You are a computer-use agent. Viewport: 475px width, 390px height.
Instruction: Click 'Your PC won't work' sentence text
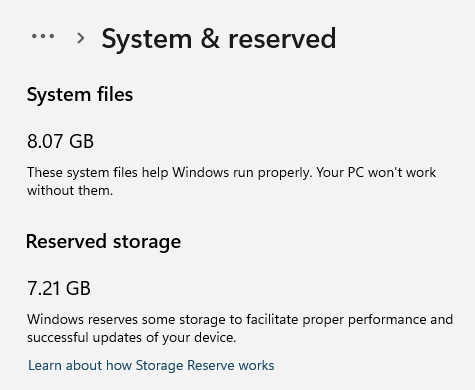(376, 173)
